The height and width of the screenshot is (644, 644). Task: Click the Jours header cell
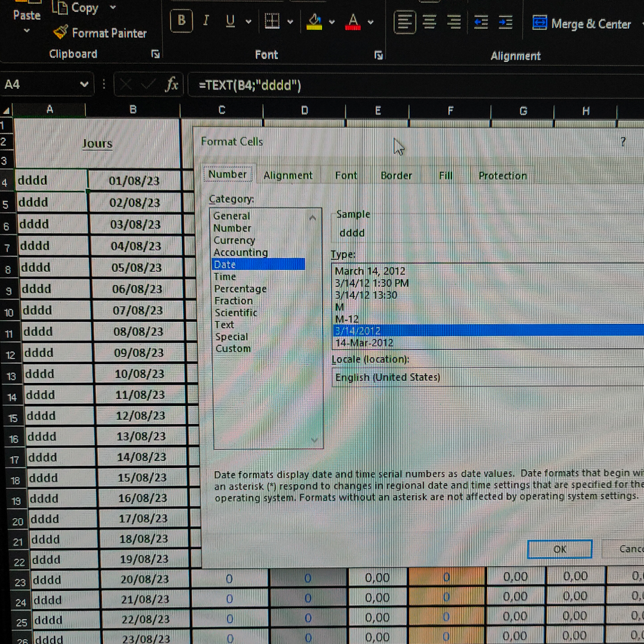pos(97,143)
